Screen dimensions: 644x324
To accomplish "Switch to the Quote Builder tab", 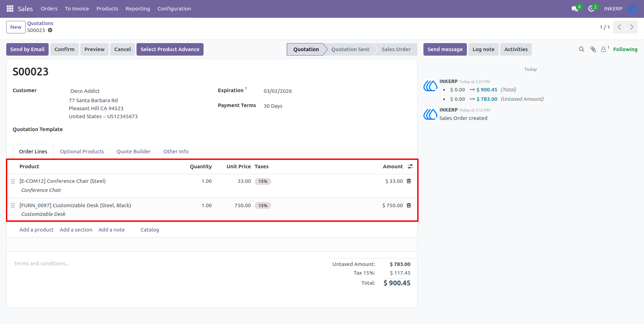I will pyautogui.click(x=134, y=152).
